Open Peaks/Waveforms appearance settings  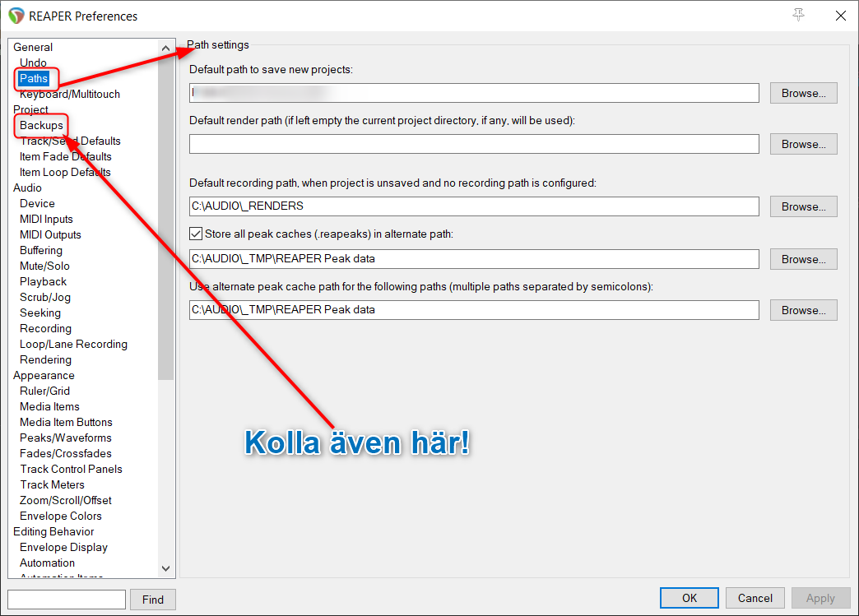[x=65, y=438]
